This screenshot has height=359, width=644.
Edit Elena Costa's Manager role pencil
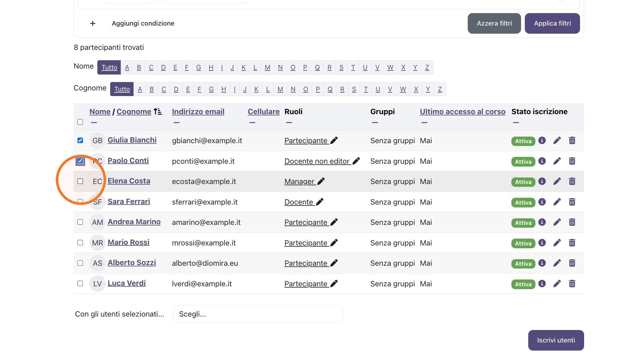321,182
